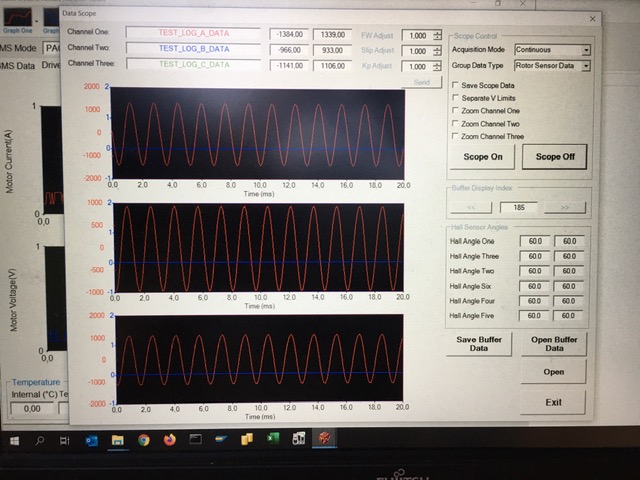
Task: Launch Google Chrome from the taskbar
Action: (144, 440)
